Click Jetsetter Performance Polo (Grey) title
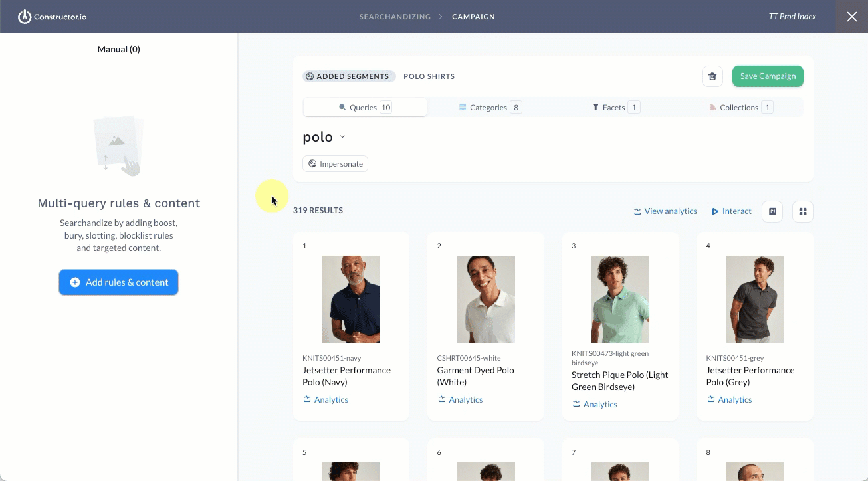The height and width of the screenshot is (481, 868). [750, 376]
